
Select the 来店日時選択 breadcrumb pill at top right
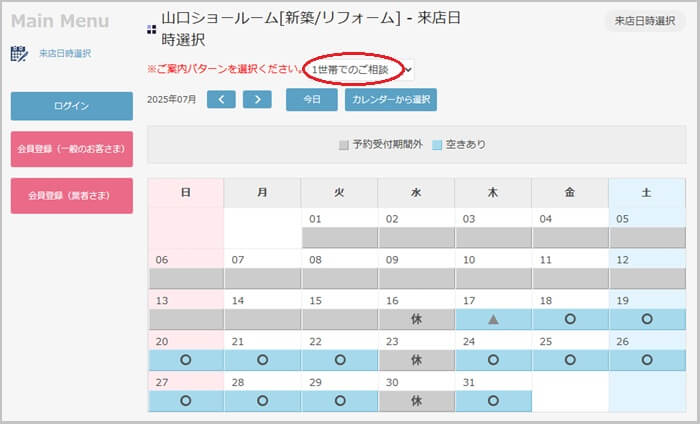coord(645,22)
